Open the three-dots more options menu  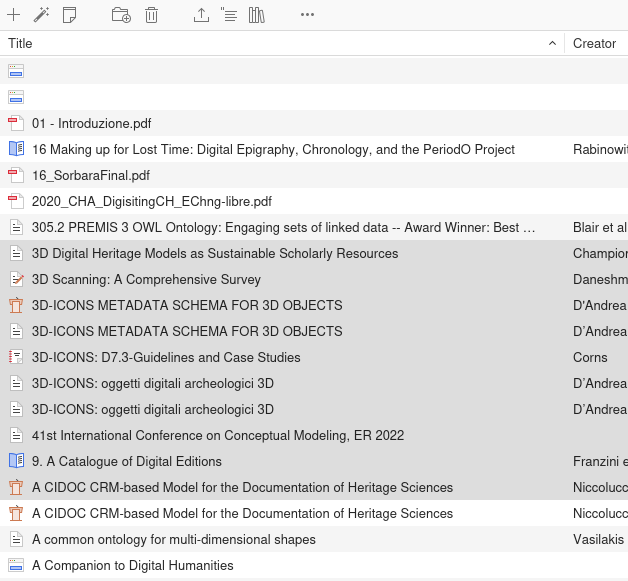307,15
